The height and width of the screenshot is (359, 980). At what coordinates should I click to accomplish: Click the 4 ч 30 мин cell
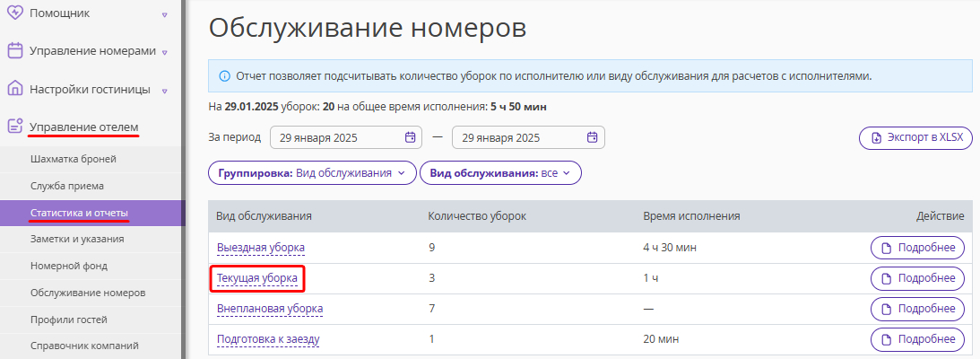(x=670, y=248)
